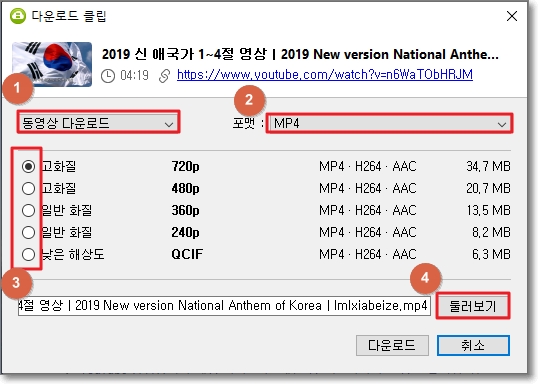Select the 720p 고화질 radio button
Image resolution: width=538 pixels, height=384 pixels.
28,166
